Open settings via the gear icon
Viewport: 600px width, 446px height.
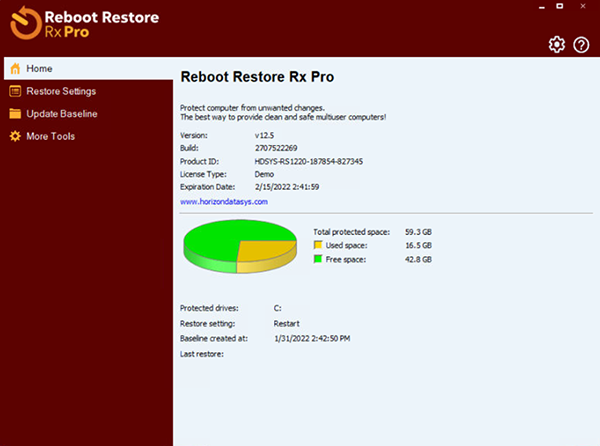pyautogui.click(x=556, y=45)
